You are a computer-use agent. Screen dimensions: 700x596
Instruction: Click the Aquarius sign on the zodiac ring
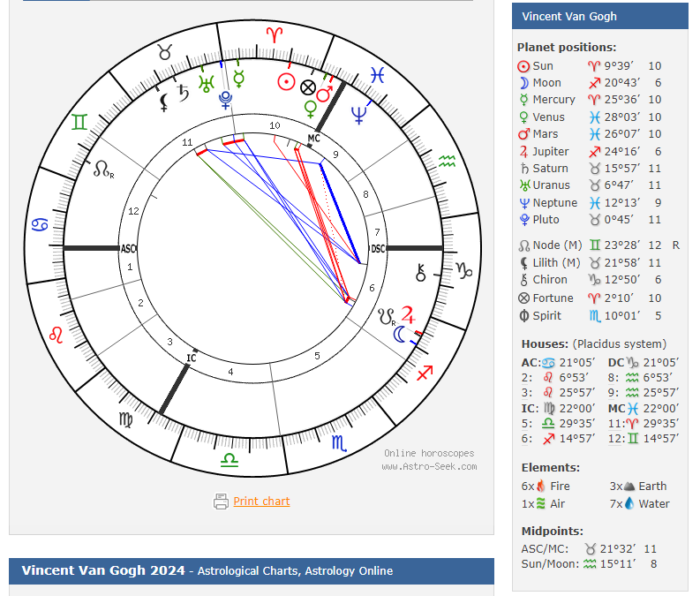pyautogui.click(x=447, y=162)
